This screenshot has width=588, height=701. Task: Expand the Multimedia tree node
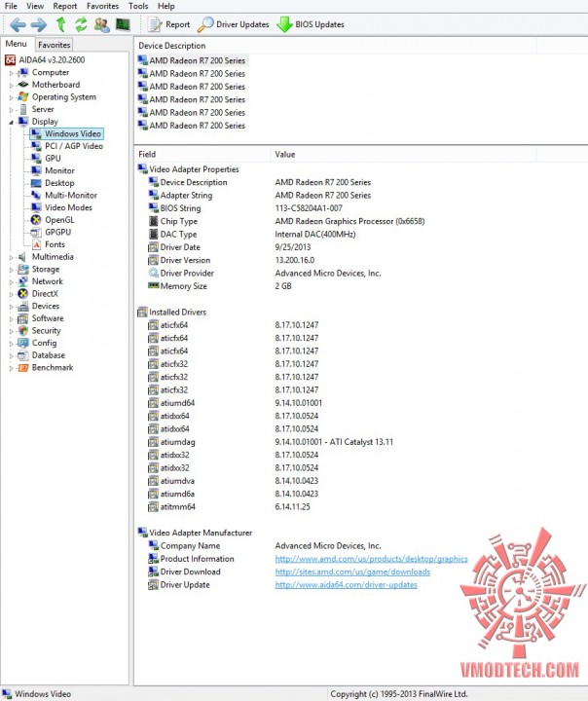(x=12, y=257)
